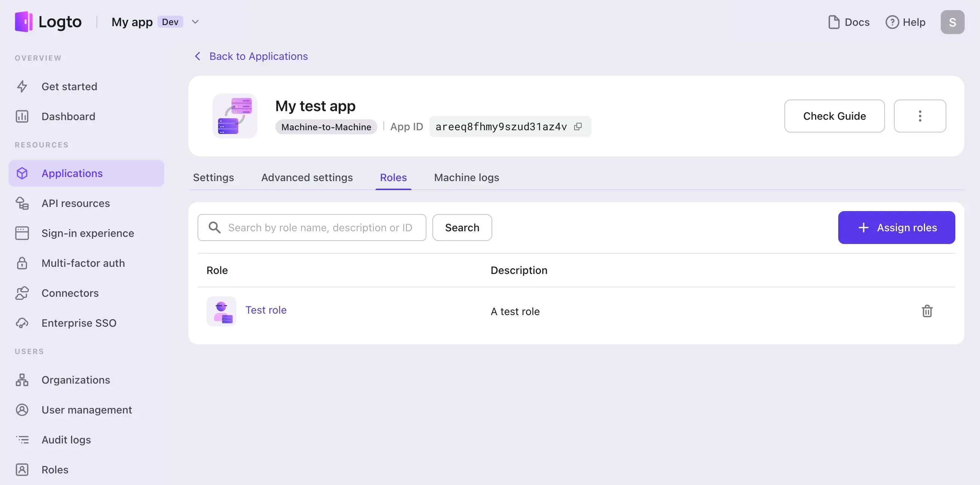
Task: Click the Applications sidebar icon
Action: pyautogui.click(x=22, y=173)
